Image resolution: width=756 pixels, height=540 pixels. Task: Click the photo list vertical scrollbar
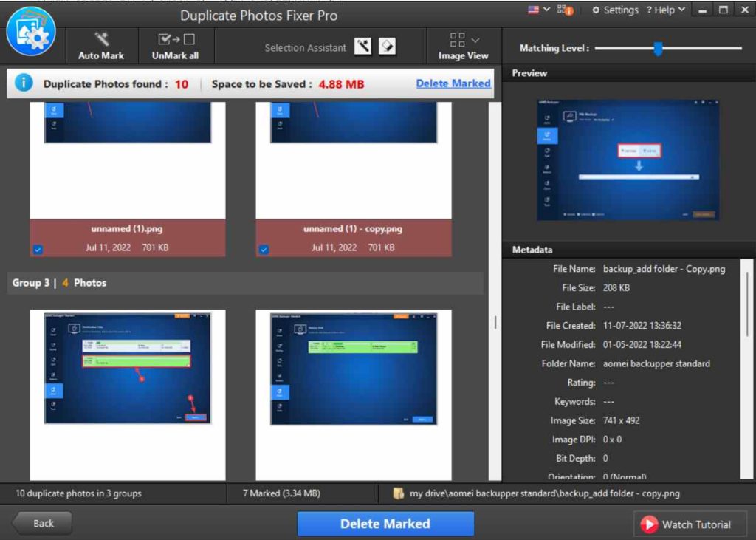click(x=495, y=291)
